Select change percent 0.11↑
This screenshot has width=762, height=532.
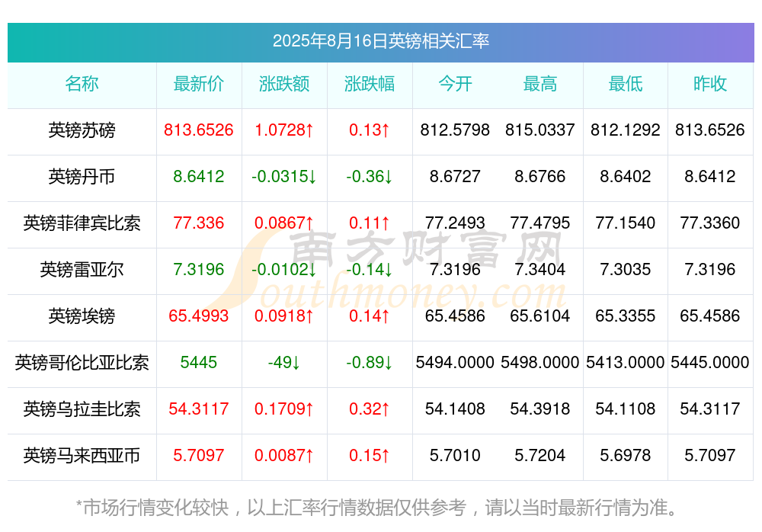point(370,223)
